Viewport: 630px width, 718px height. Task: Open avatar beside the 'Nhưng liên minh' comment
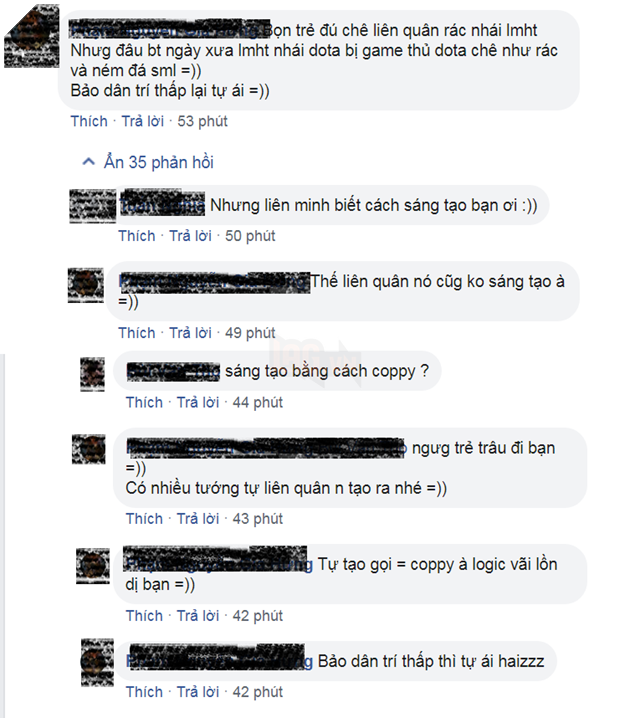(x=92, y=206)
